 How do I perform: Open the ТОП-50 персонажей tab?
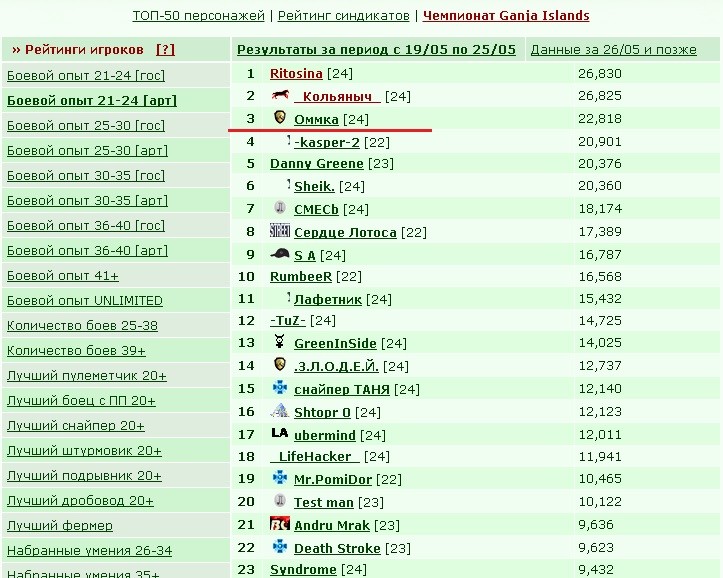click(199, 16)
